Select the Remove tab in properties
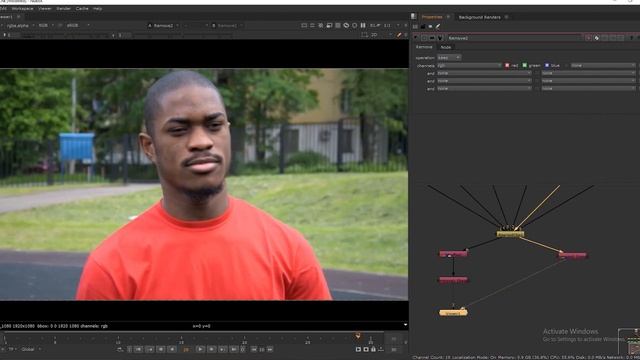640x360 pixels. [424, 47]
